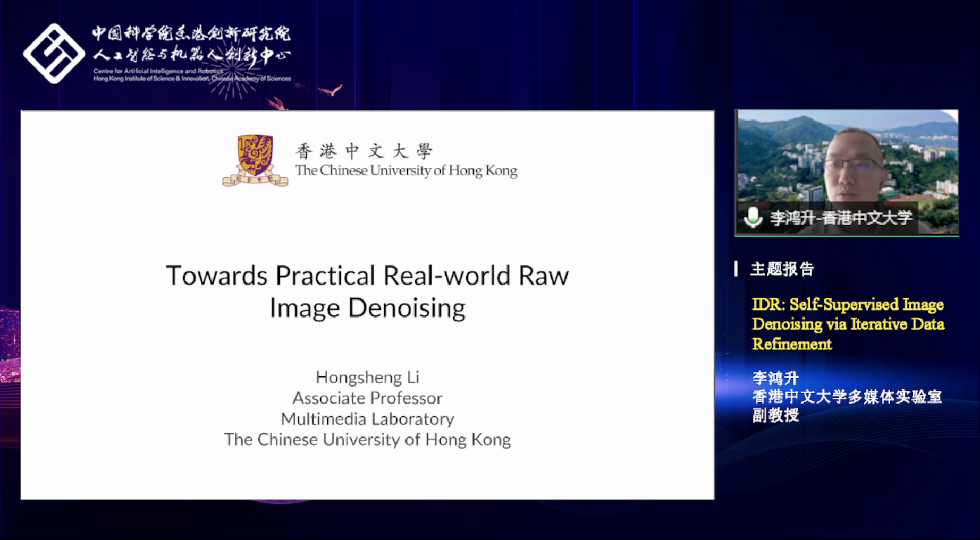Image resolution: width=980 pixels, height=540 pixels.
Task: Click the presenter name Hongsheng Li
Action: click(367, 377)
